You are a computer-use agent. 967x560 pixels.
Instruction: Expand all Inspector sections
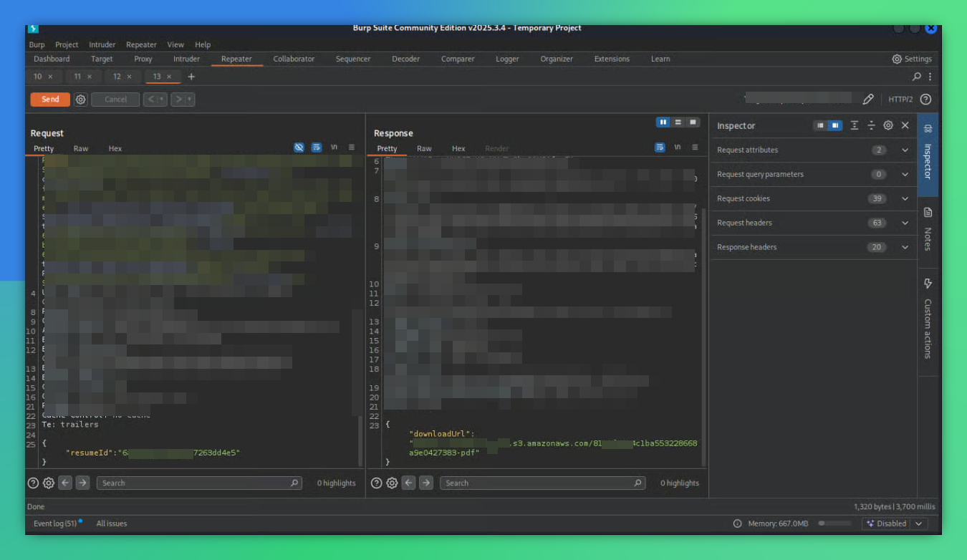(855, 125)
